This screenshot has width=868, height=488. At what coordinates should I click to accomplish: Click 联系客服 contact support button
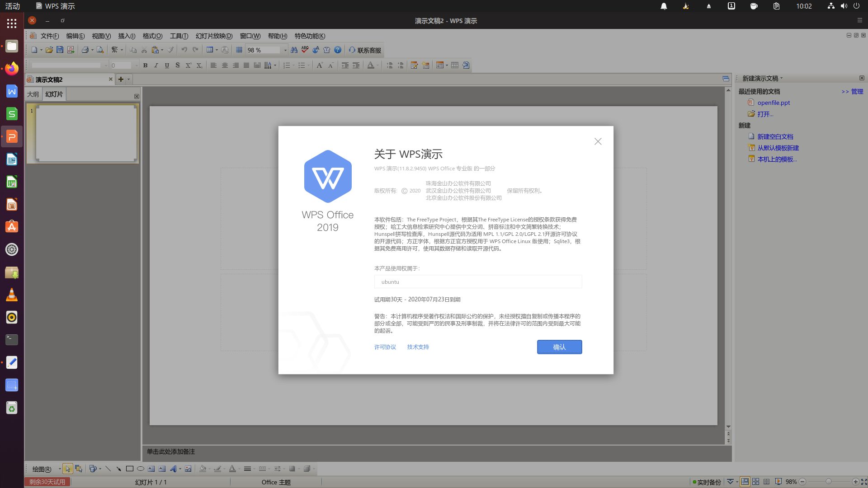tap(365, 50)
